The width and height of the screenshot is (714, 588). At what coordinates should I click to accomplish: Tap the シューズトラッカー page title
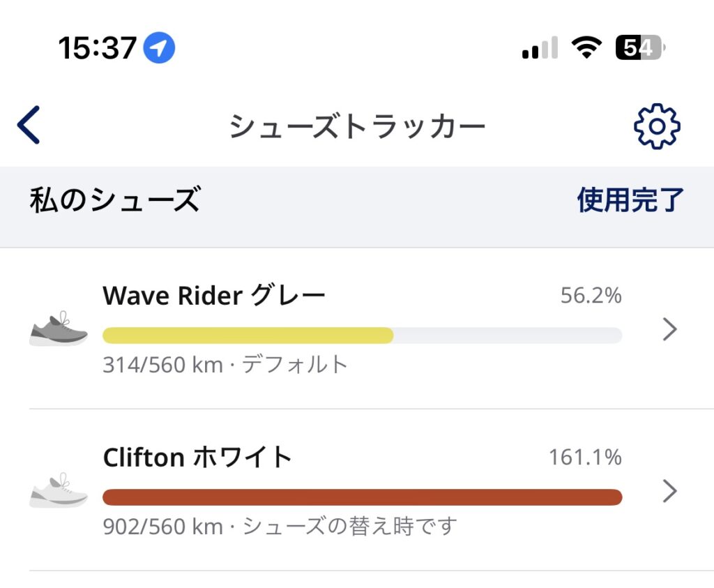pos(357,126)
